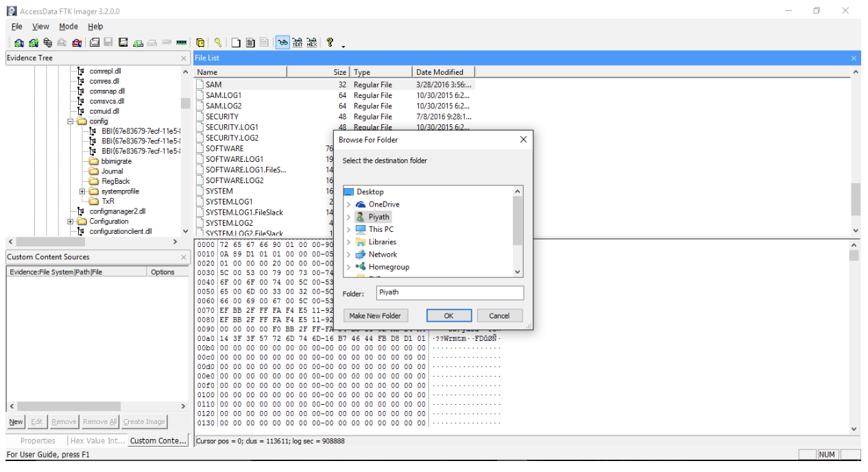The image size is (868, 472).
Task: Click the Homegroup icon in the folder dialog
Action: coord(361,267)
